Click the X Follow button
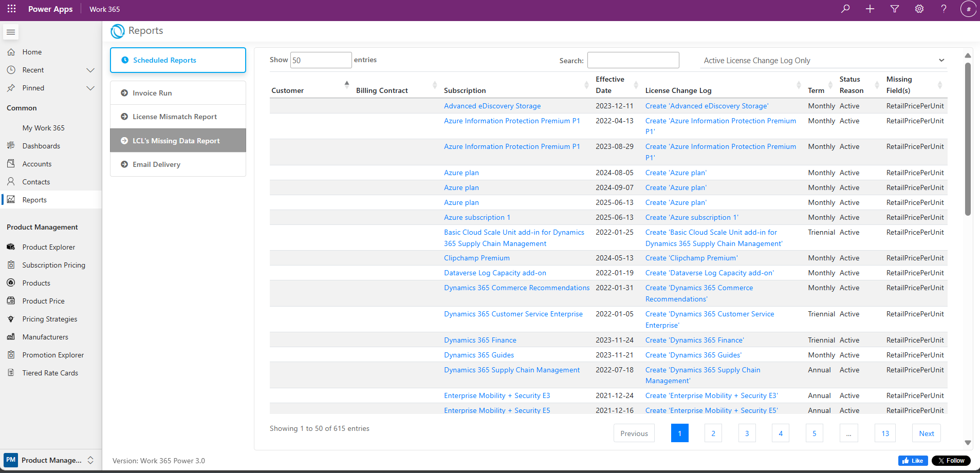 point(951,461)
